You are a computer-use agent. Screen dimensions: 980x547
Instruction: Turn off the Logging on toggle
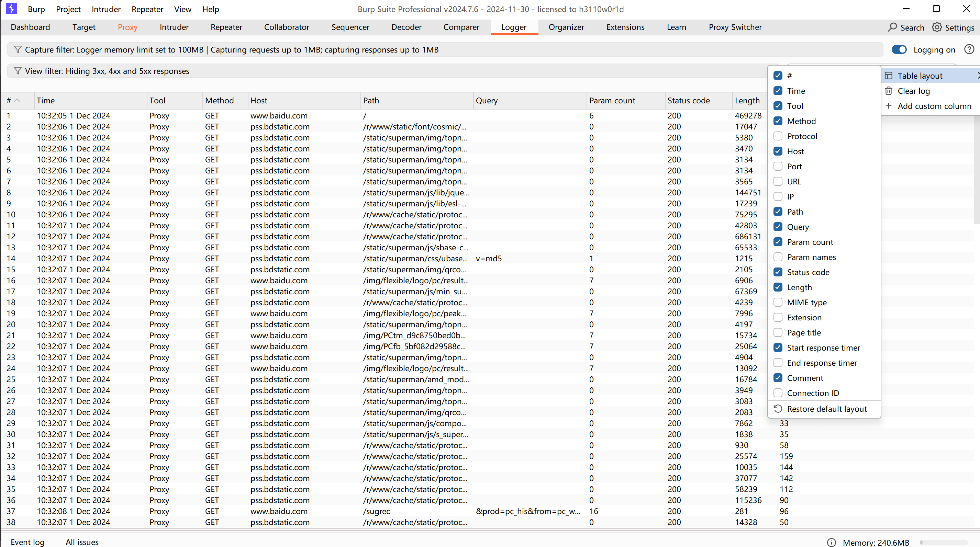point(899,50)
